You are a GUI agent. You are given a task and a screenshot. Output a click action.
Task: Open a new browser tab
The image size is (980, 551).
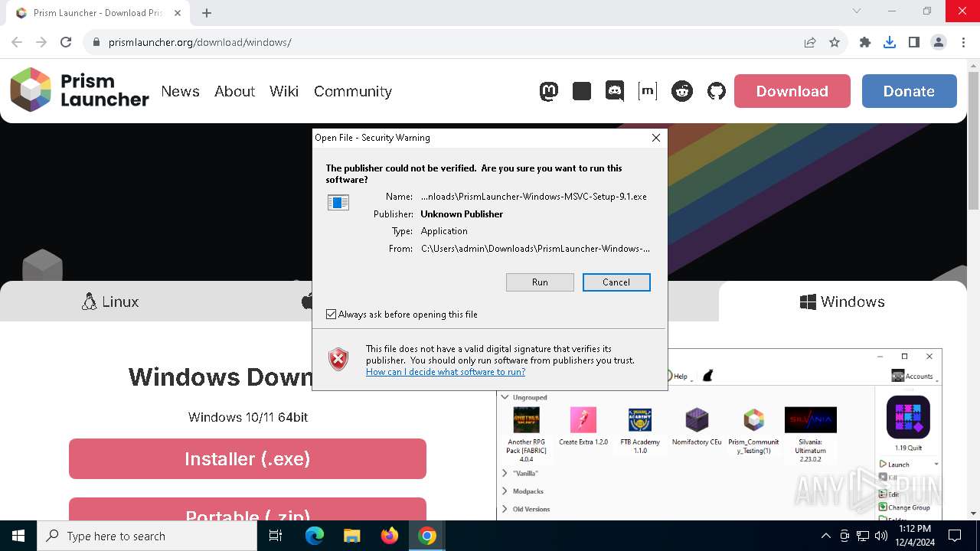(x=207, y=13)
